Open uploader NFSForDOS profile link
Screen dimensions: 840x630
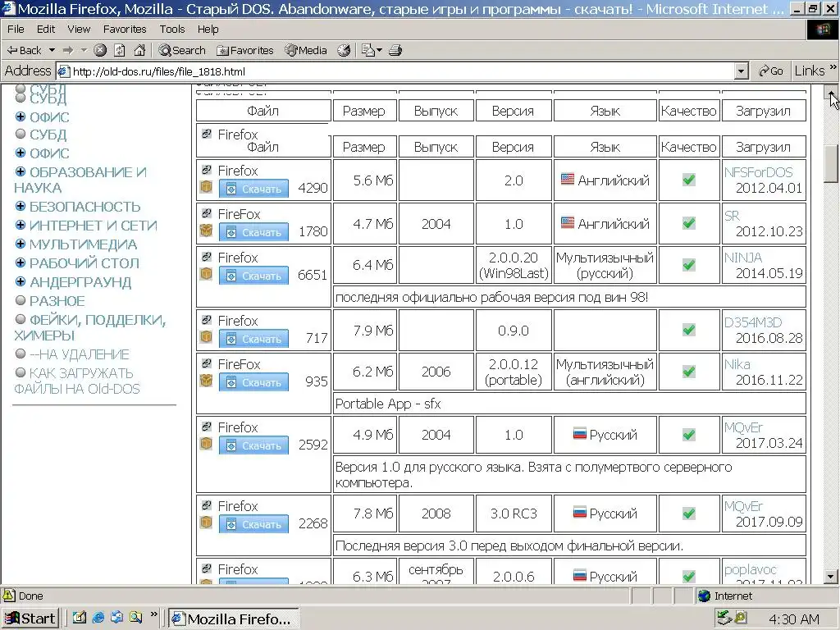pos(758,172)
